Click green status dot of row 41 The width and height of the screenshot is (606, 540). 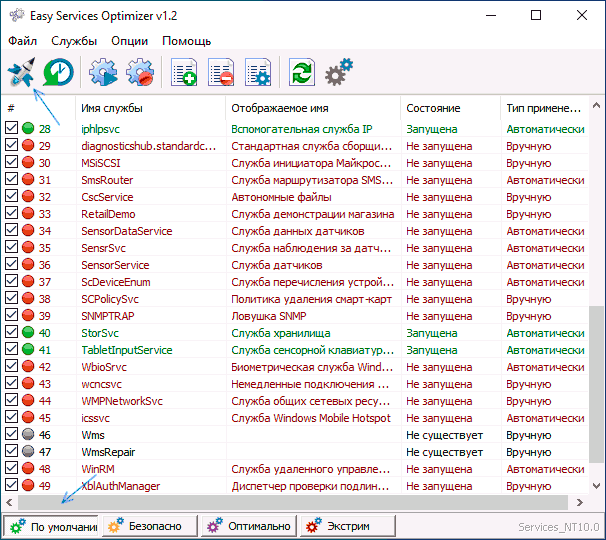(x=28, y=349)
